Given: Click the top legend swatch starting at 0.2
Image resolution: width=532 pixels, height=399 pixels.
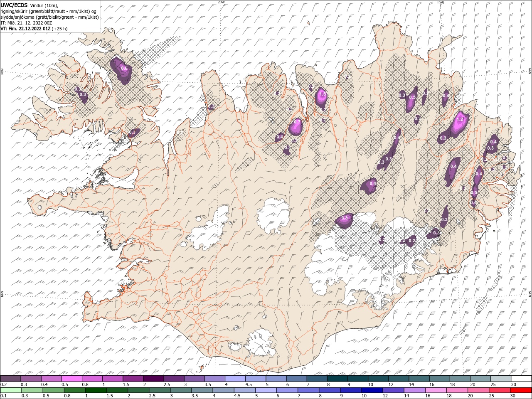Looking at the screenshot, I should [x=10, y=379].
